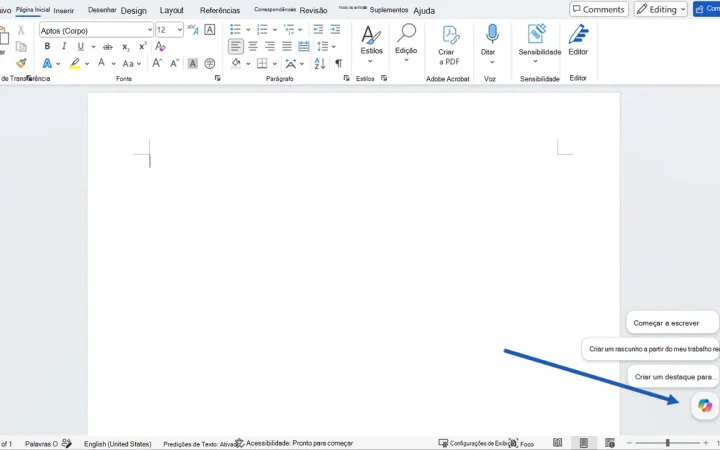Switch to print layout view
720x450 pixels.
[x=584, y=443]
